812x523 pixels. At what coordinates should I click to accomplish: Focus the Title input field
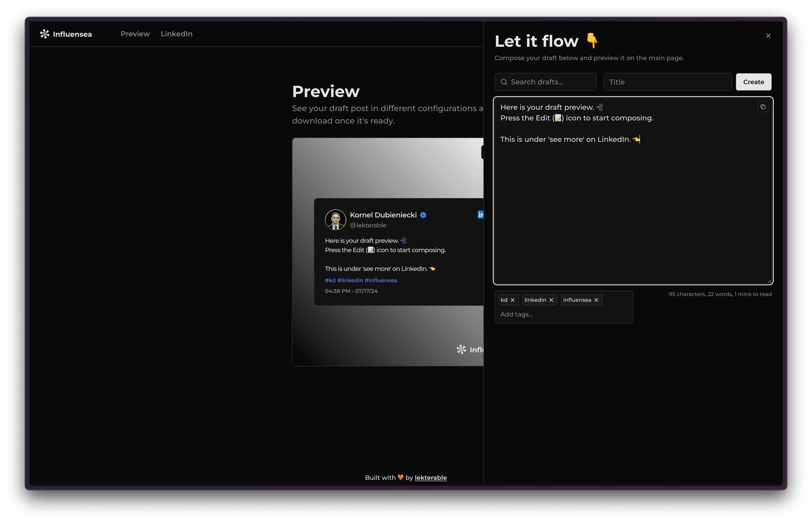point(668,82)
